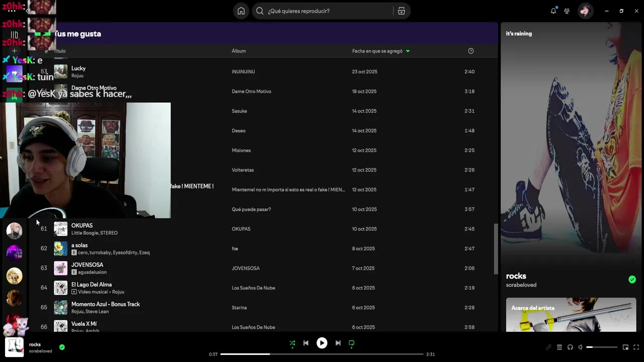Open the lyrics microphone icon
The width and height of the screenshot is (644, 362).
pyautogui.click(x=548, y=347)
